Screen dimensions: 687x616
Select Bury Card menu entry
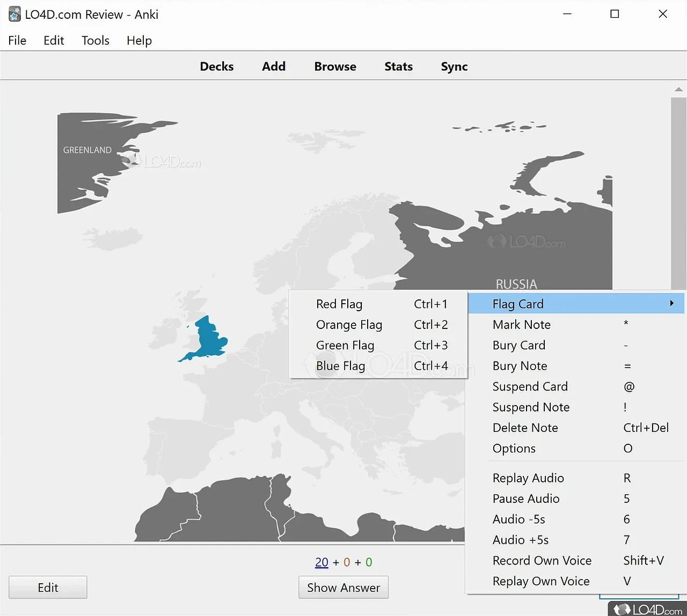click(576, 346)
